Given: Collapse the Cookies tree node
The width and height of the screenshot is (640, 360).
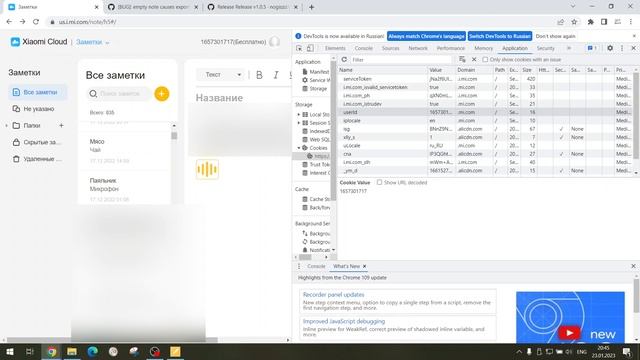Looking at the screenshot, I should pos(298,148).
